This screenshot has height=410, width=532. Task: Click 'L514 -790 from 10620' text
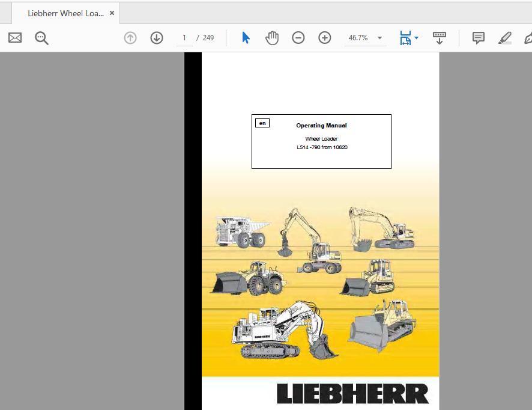(322, 147)
